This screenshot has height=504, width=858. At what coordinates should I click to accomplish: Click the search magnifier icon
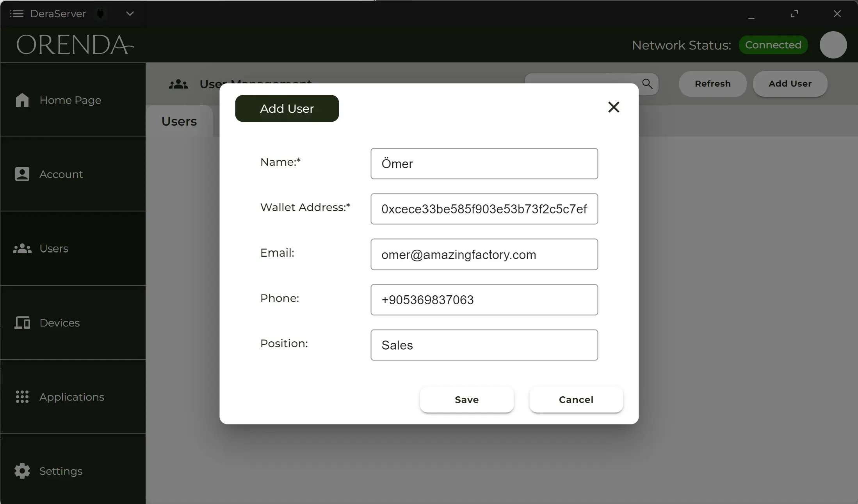[x=648, y=84]
